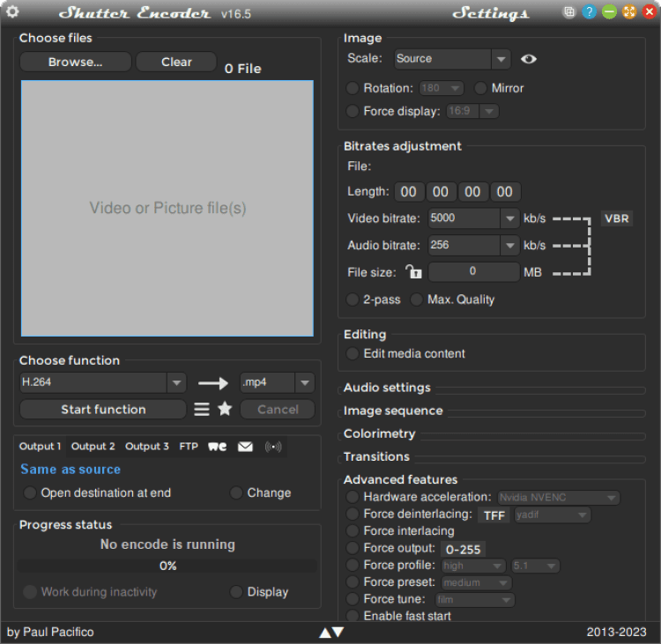Enable 2-pass encoding
The height and width of the screenshot is (644, 661).
[353, 300]
